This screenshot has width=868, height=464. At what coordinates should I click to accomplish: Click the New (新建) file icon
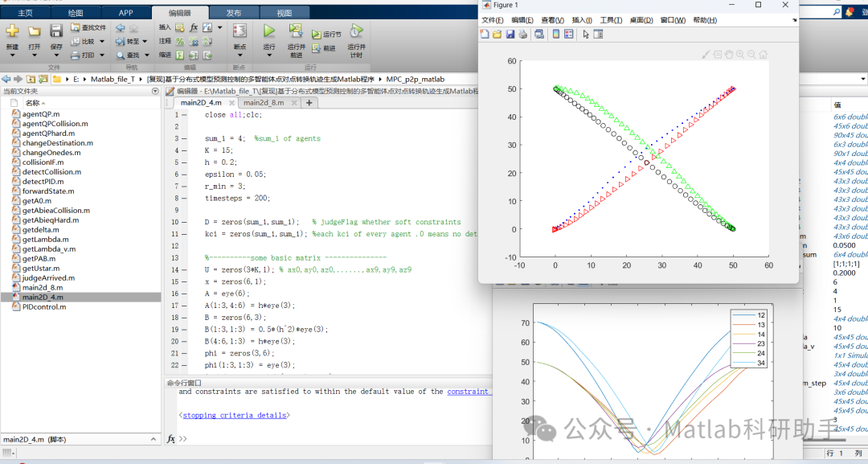click(x=12, y=31)
